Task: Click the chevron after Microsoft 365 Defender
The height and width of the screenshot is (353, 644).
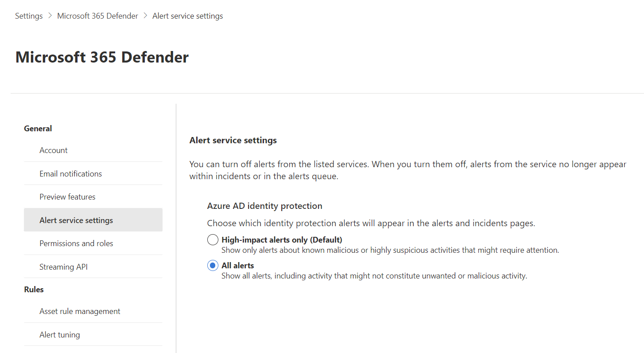Action: click(145, 16)
